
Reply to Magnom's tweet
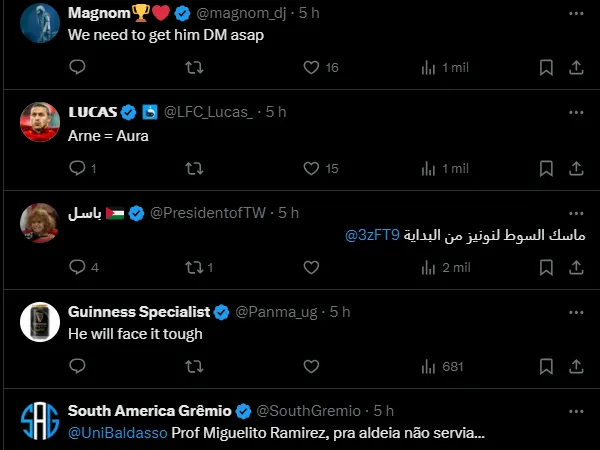78,67
